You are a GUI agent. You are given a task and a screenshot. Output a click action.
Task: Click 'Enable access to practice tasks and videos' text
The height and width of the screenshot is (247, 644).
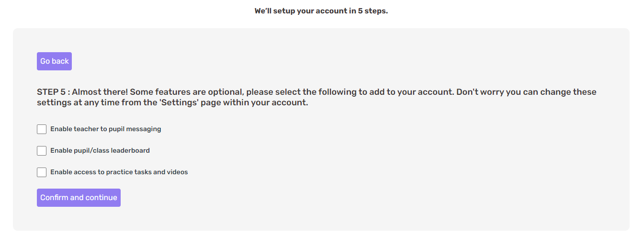pyautogui.click(x=119, y=172)
